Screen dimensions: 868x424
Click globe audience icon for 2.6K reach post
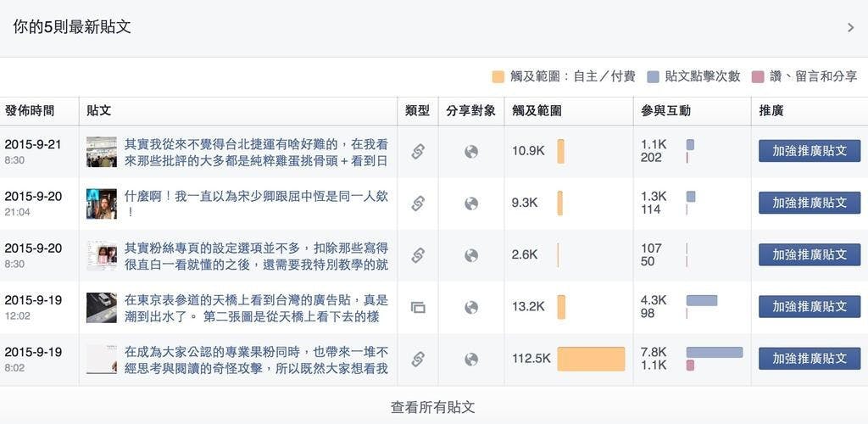(471, 255)
